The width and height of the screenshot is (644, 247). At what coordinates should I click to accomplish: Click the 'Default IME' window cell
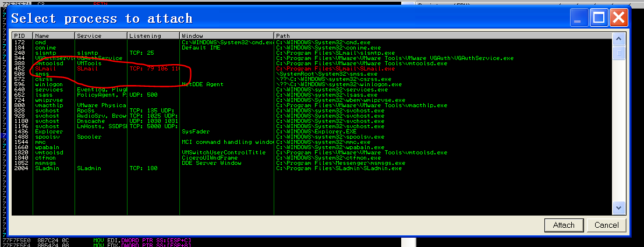click(x=201, y=48)
